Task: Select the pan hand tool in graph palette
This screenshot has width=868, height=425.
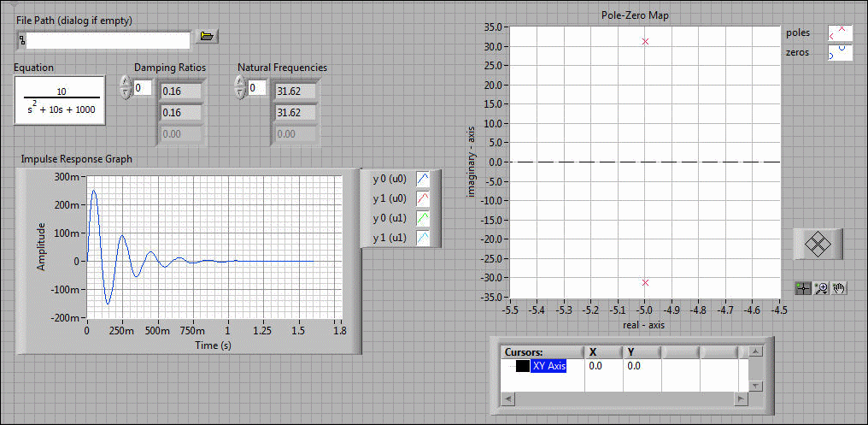Action: coord(840,288)
